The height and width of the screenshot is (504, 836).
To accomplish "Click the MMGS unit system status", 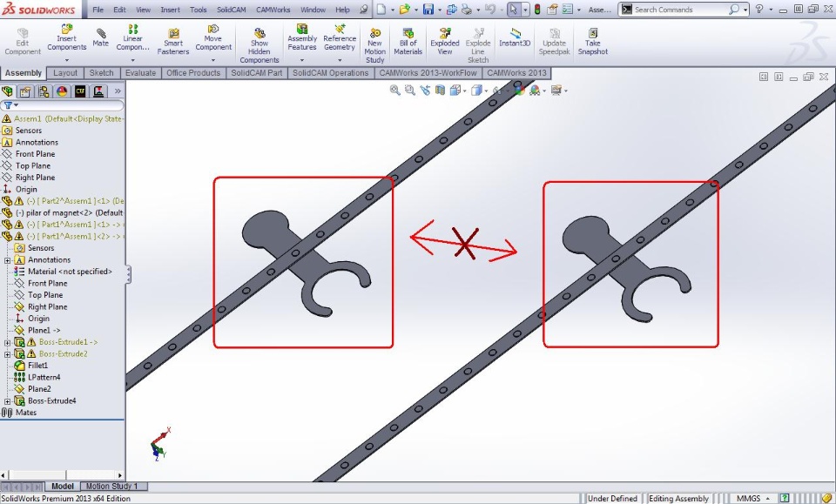I will pyautogui.click(x=748, y=499).
